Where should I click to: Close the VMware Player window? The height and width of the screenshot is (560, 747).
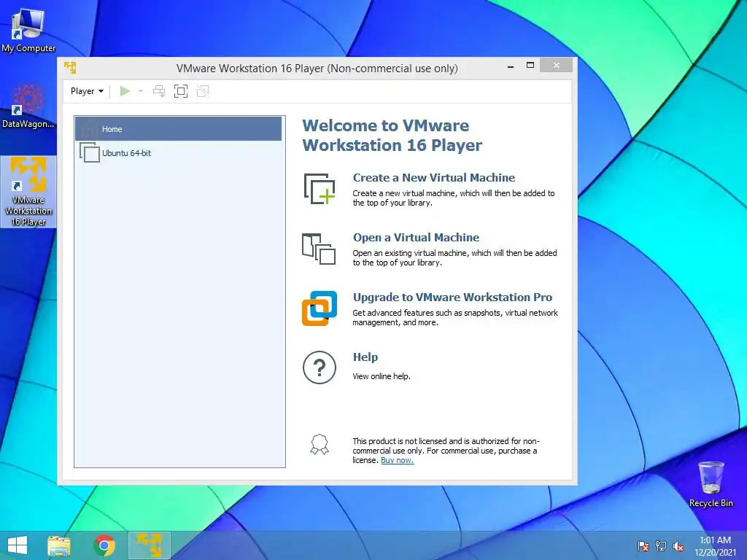[x=556, y=65]
